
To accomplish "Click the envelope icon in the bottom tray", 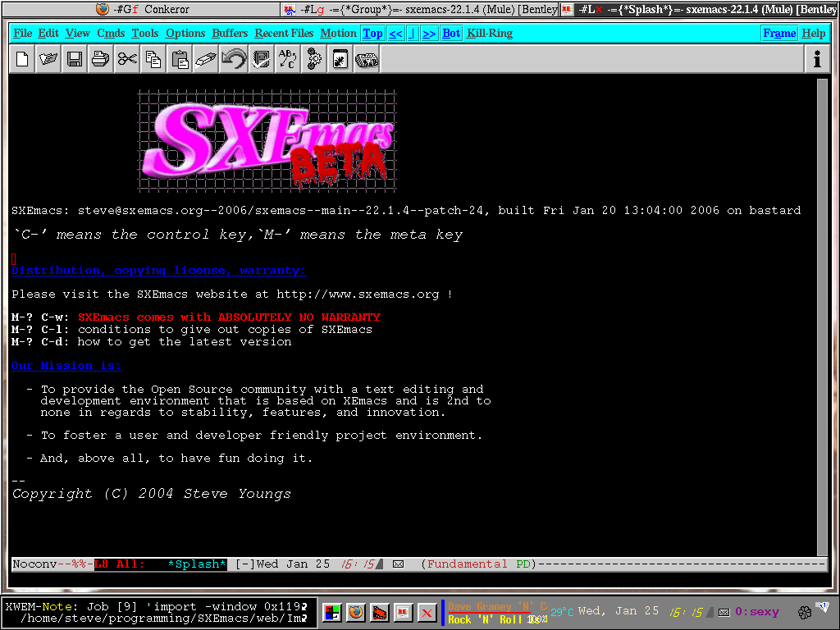I will point(724,612).
